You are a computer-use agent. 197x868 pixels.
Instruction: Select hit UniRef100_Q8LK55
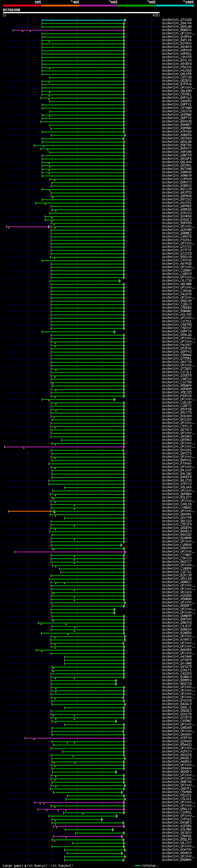177,74
